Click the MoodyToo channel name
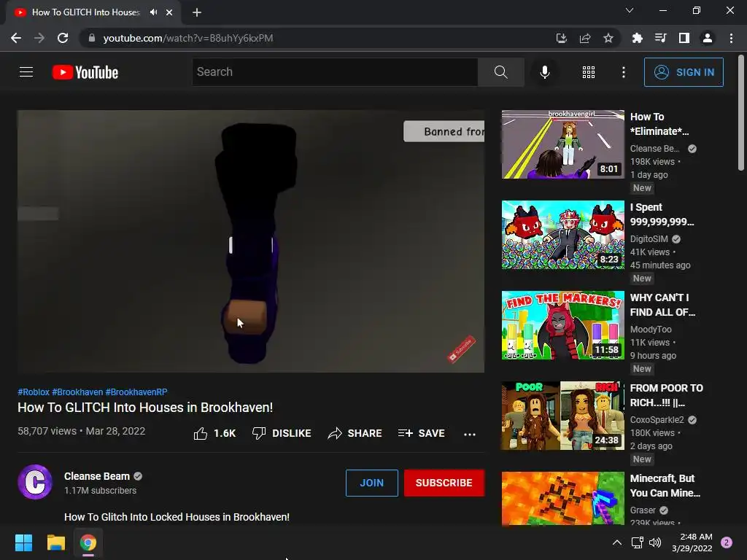This screenshot has height=560, width=747. (651, 330)
